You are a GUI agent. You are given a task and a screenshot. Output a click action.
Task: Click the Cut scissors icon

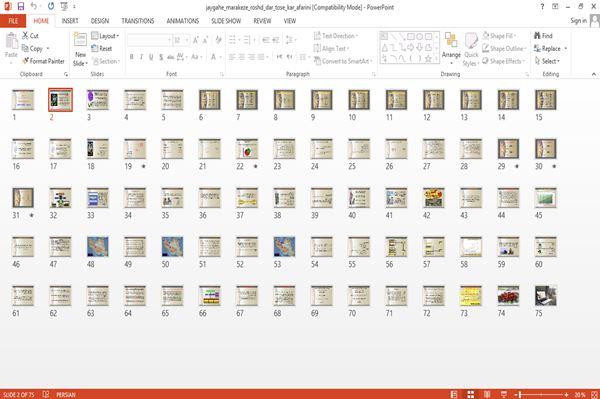[x=25, y=36]
